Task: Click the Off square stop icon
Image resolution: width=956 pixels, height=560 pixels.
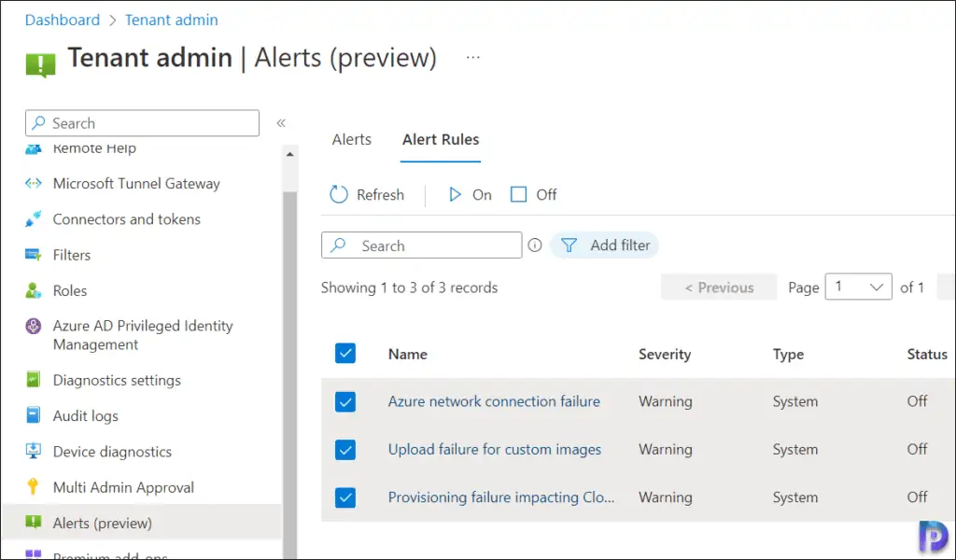Action: point(518,194)
